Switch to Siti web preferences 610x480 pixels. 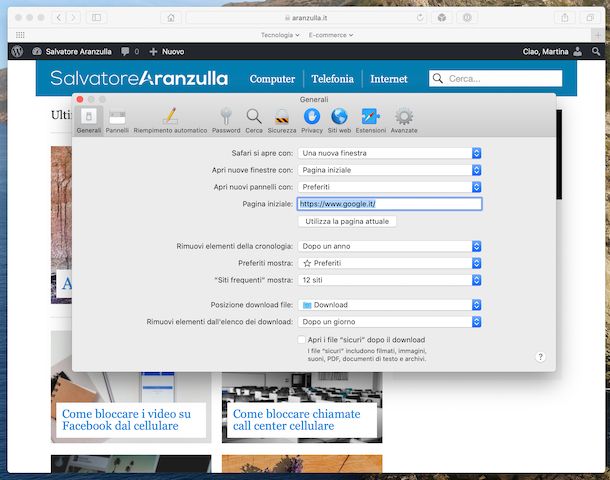point(339,121)
